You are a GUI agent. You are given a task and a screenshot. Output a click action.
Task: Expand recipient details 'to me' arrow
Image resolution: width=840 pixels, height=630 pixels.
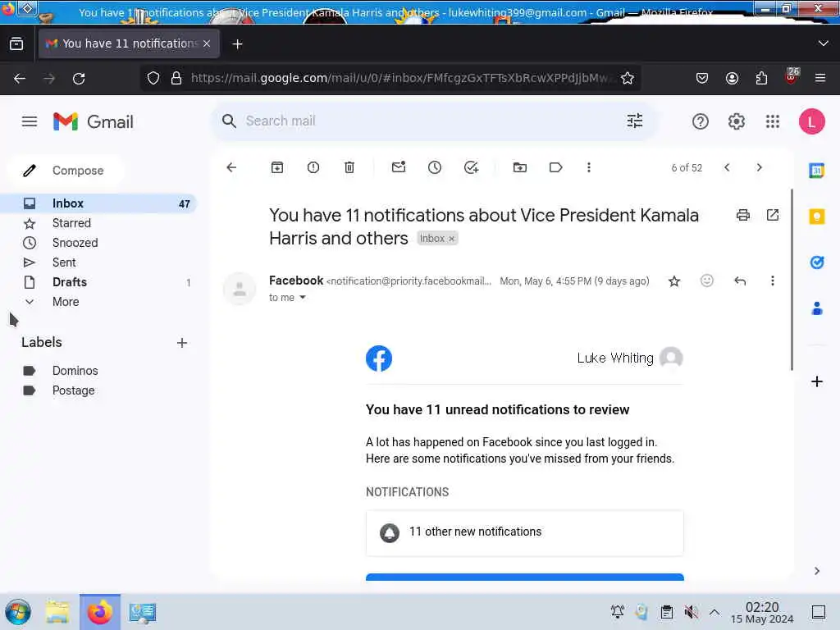(x=303, y=297)
